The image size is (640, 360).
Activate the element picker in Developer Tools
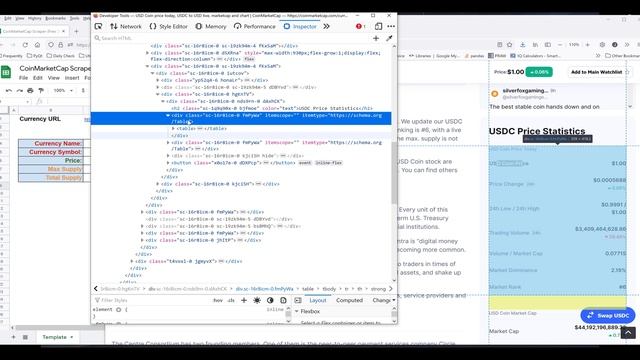pos(98,26)
